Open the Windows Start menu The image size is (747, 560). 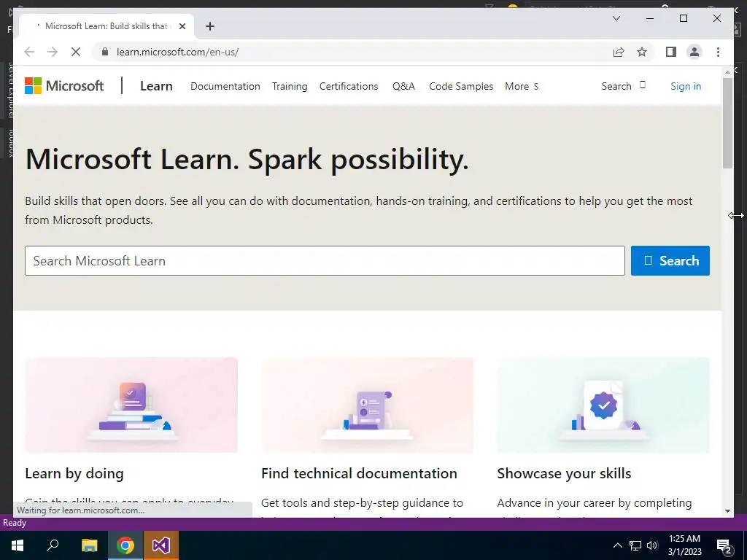tap(18, 545)
